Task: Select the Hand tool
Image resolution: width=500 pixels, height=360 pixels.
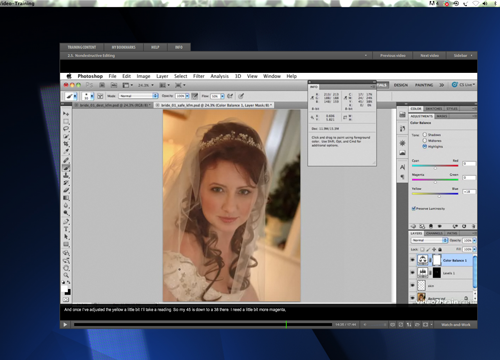Action: (x=66, y=268)
